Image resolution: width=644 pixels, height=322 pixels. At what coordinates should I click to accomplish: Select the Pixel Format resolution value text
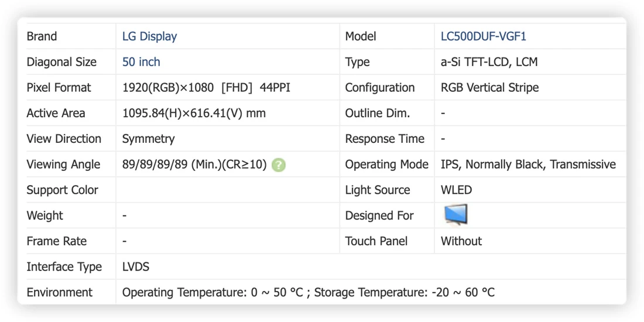pyautogui.click(x=206, y=87)
